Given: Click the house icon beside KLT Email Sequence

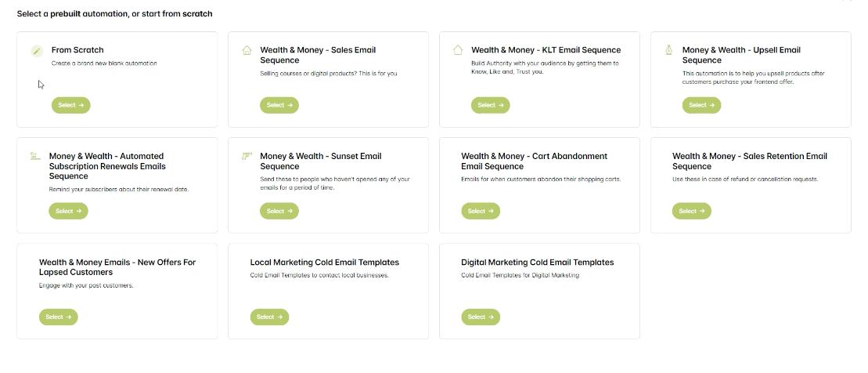Looking at the screenshot, I should 459,50.
